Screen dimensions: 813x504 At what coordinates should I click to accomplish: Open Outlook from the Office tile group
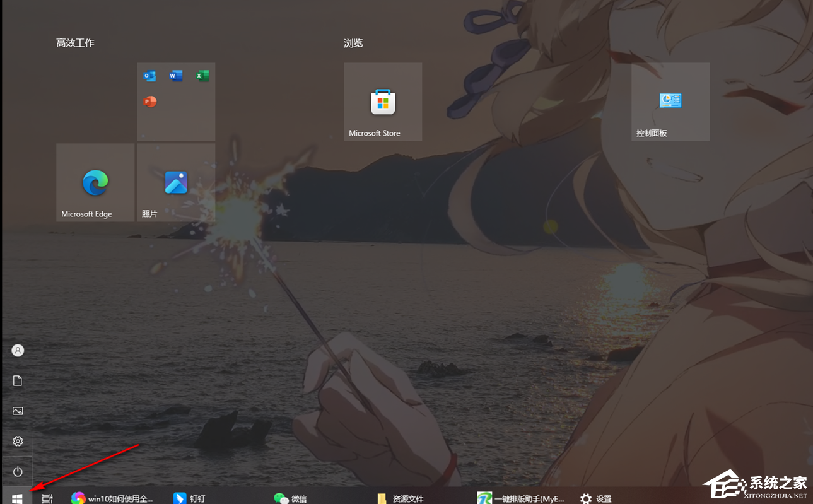pos(149,75)
